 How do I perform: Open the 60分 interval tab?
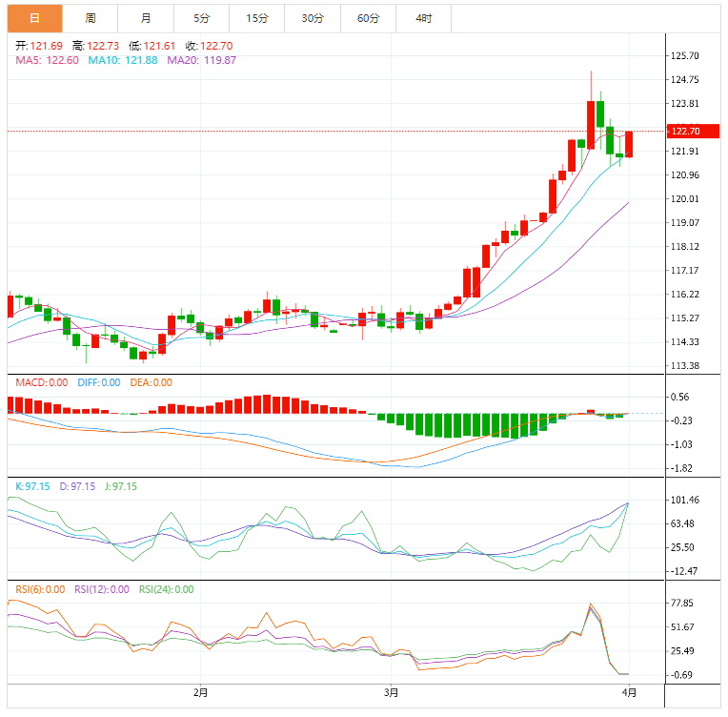click(x=368, y=18)
